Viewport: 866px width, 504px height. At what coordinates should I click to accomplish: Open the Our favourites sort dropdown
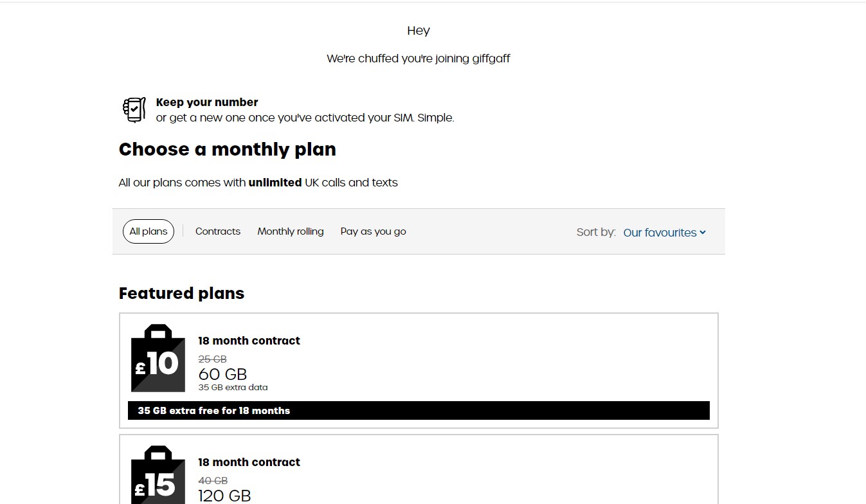pos(665,233)
